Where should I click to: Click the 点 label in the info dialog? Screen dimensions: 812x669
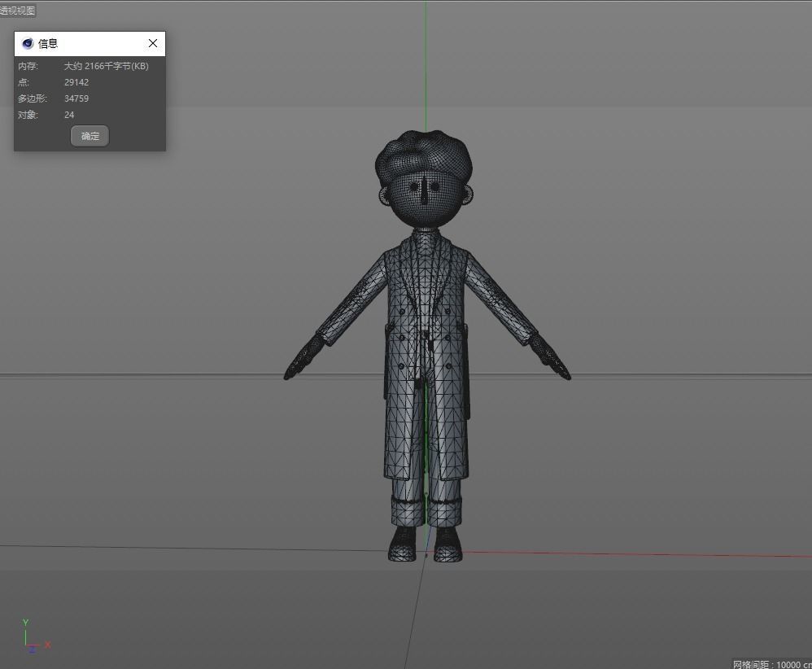pyautogui.click(x=24, y=82)
